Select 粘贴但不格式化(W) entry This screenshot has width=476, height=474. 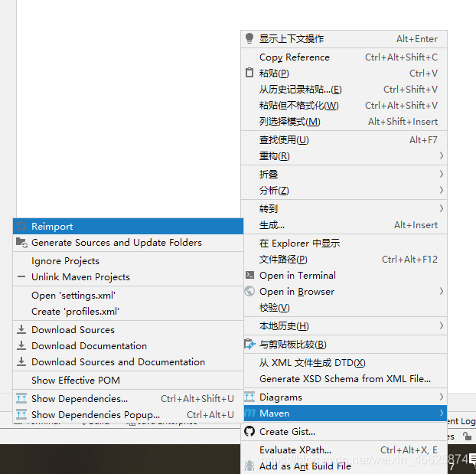pos(344,106)
